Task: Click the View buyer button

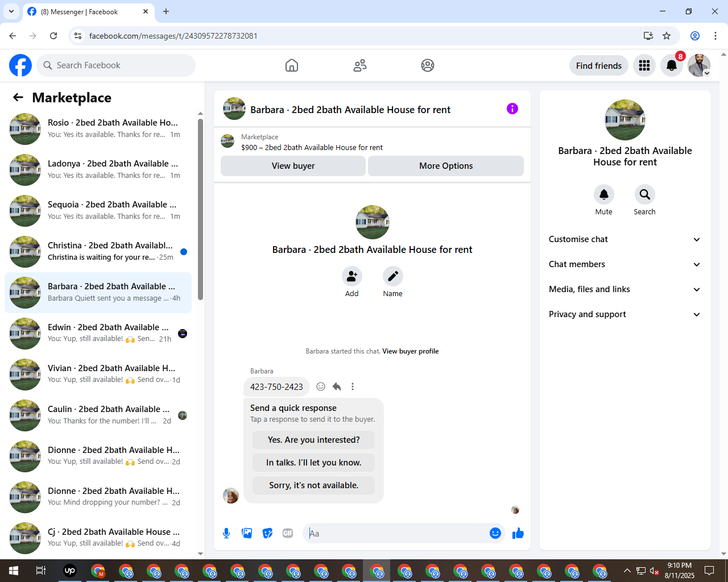Action: click(x=293, y=166)
